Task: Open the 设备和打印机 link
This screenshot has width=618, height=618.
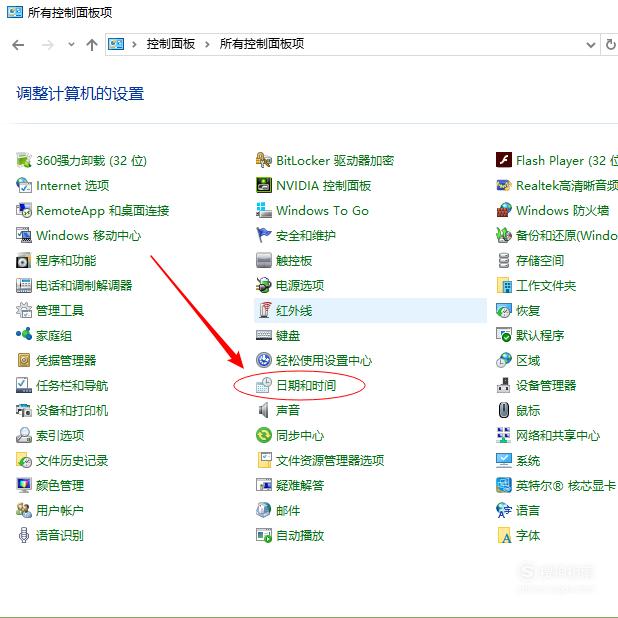Action: tap(72, 410)
